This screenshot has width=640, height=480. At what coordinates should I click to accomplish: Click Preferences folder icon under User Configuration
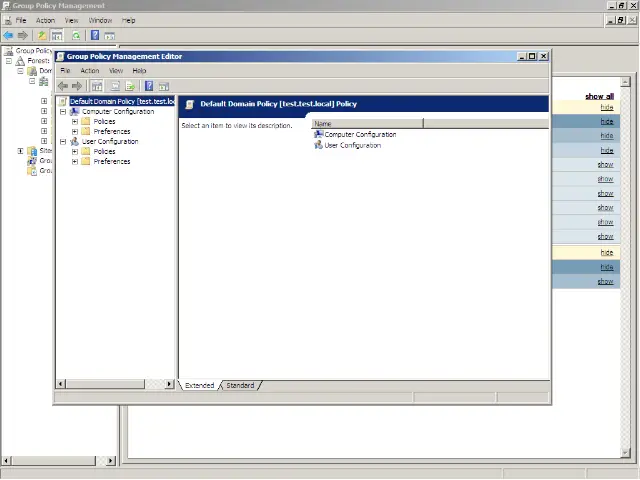[86, 161]
